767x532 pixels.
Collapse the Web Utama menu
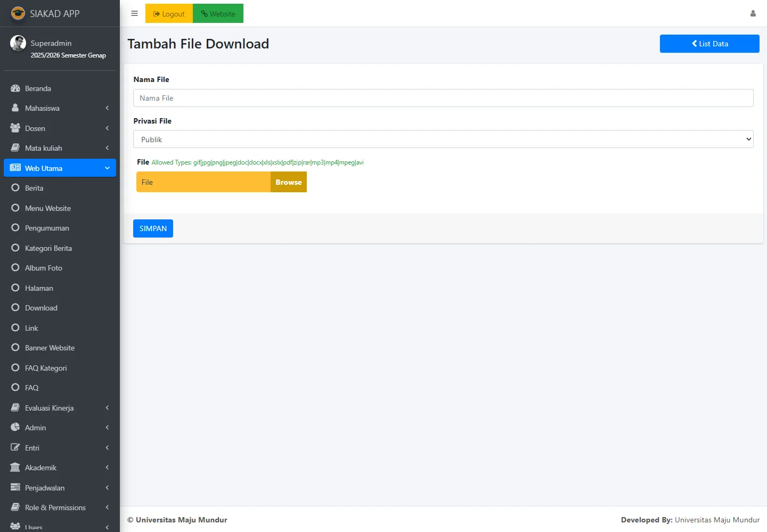[60, 168]
